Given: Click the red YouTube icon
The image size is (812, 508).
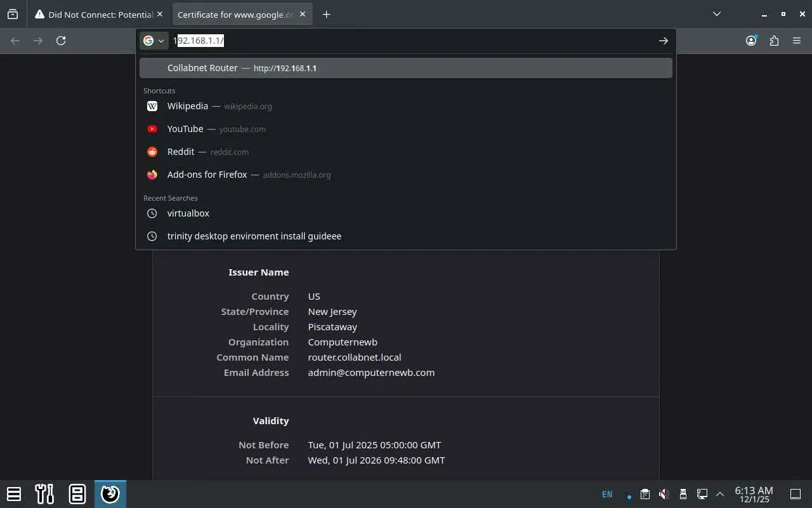Looking at the screenshot, I should 152,129.
